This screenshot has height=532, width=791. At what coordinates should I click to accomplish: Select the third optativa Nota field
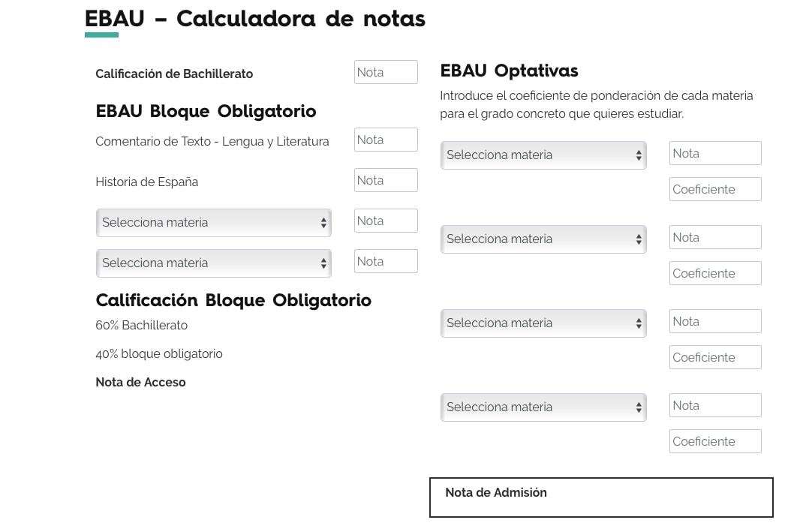tap(714, 321)
